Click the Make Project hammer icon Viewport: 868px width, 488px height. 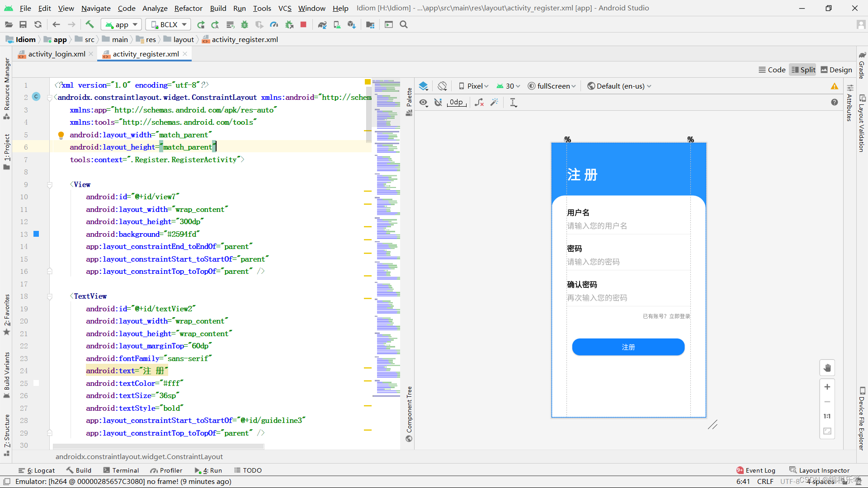(x=90, y=24)
